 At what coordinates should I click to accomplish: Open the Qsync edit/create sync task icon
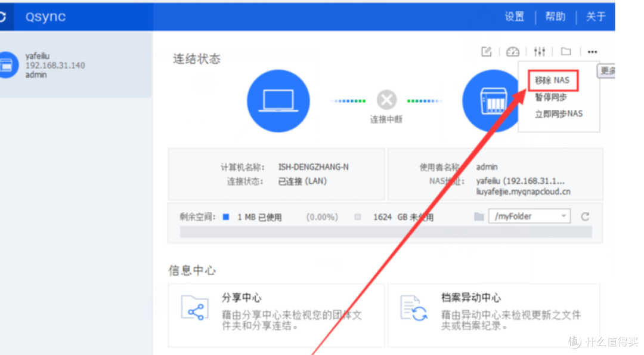click(485, 51)
